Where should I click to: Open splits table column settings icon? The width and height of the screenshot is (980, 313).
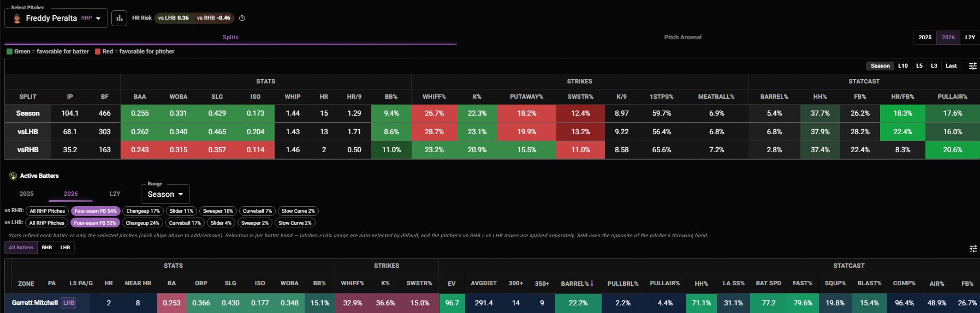click(972, 66)
